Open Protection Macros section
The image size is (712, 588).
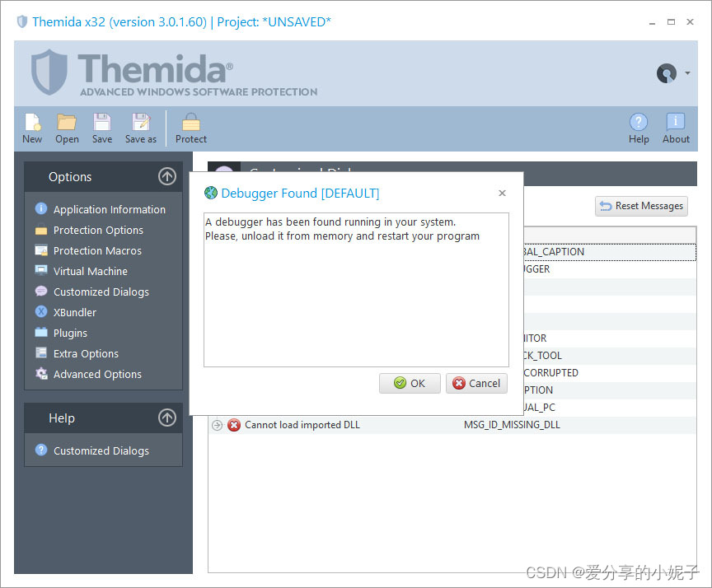[97, 250]
